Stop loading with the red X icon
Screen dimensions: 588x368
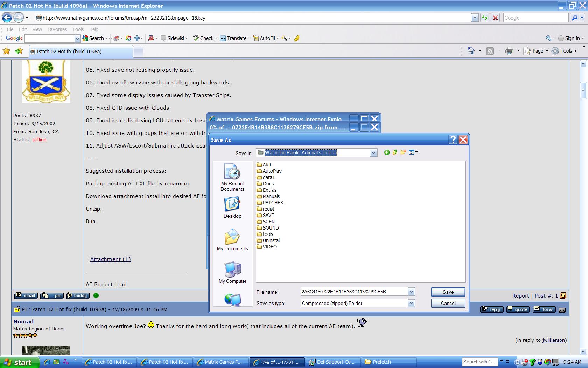point(495,18)
